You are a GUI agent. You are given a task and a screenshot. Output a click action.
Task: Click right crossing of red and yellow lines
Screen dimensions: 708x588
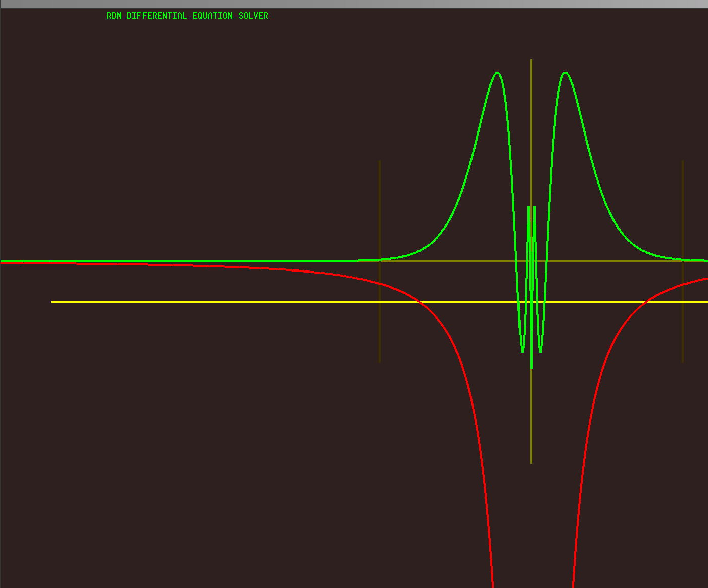[645, 302]
